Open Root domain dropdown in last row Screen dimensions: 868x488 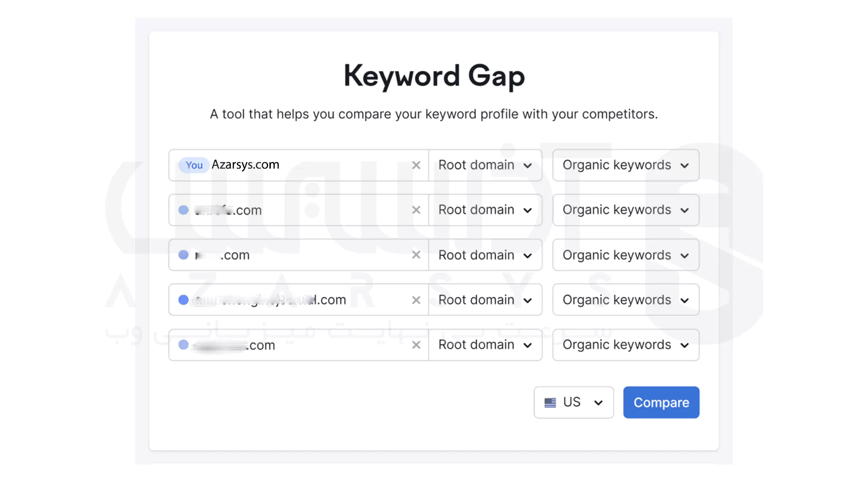point(485,345)
